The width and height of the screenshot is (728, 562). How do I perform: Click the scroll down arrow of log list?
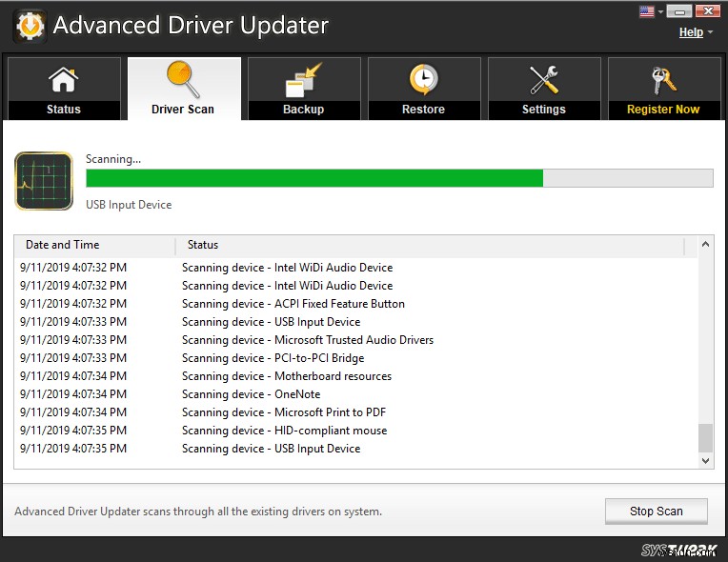pos(705,461)
